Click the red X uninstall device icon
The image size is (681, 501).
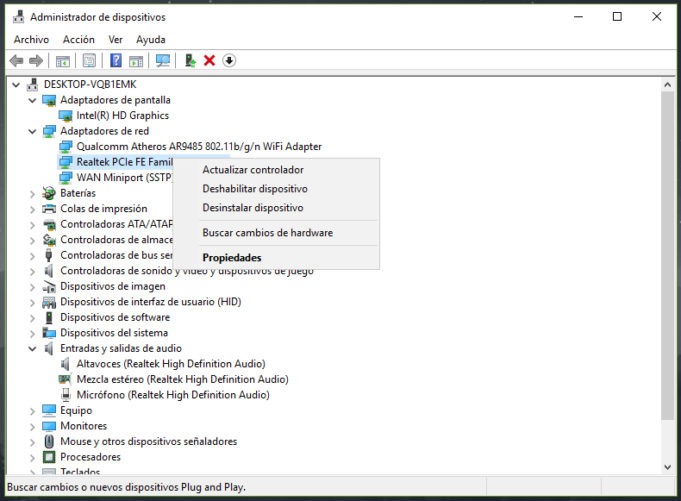[x=209, y=61]
